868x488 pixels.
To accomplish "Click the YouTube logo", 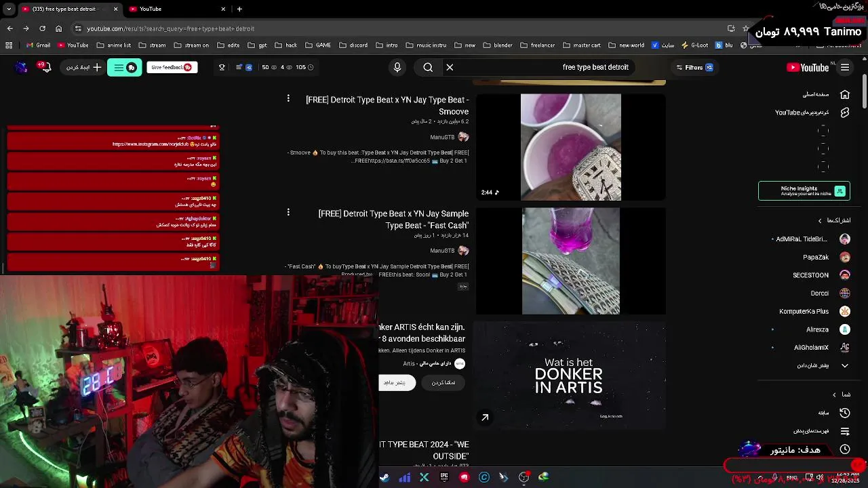I will point(808,67).
